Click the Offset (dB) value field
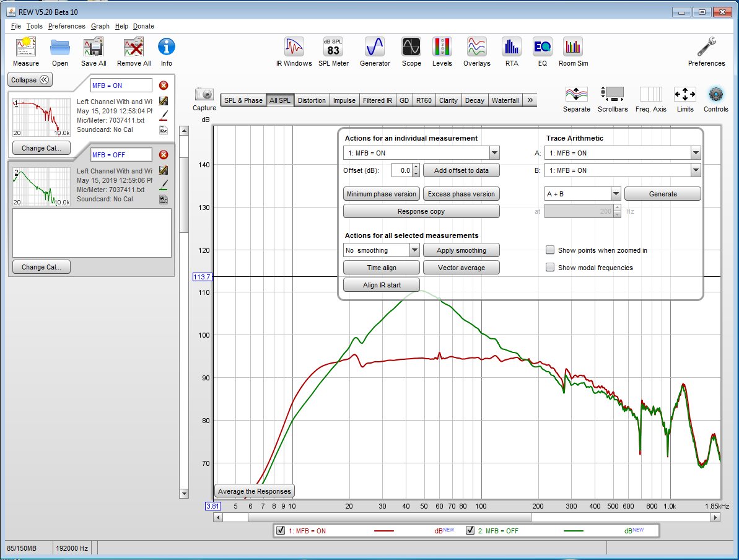This screenshot has height=560, width=739. coord(401,170)
